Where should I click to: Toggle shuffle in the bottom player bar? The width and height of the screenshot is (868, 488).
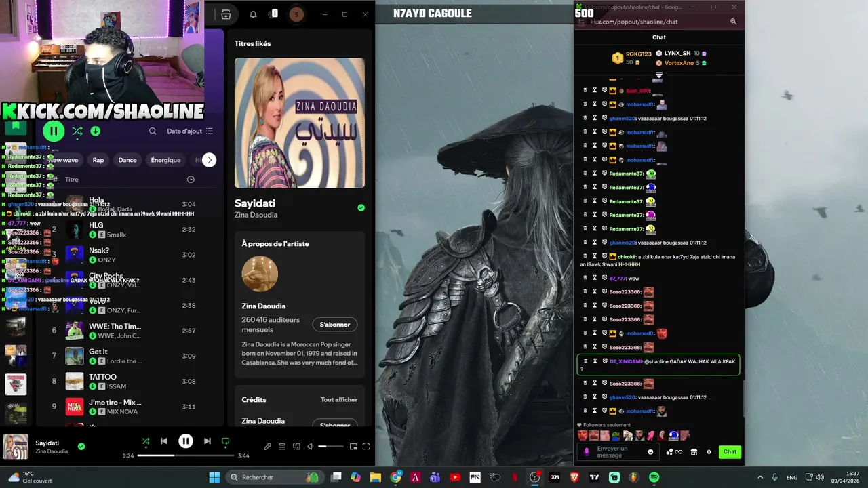(x=146, y=441)
